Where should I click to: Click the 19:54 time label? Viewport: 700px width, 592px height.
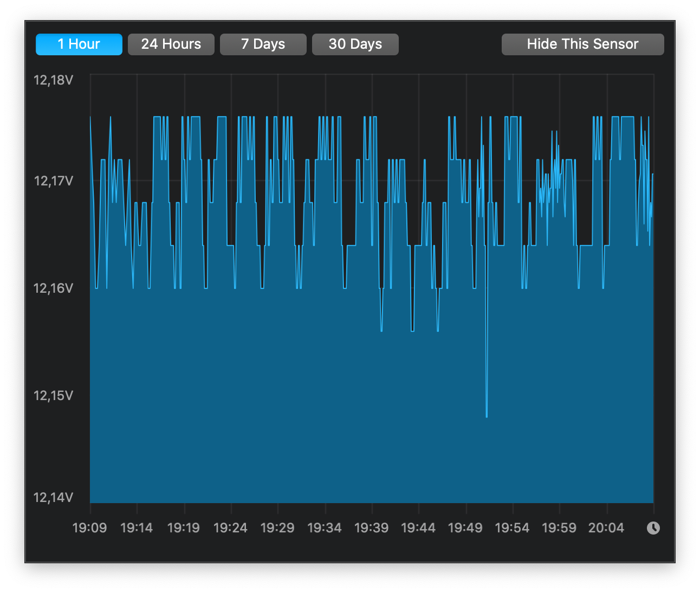(512, 528)
